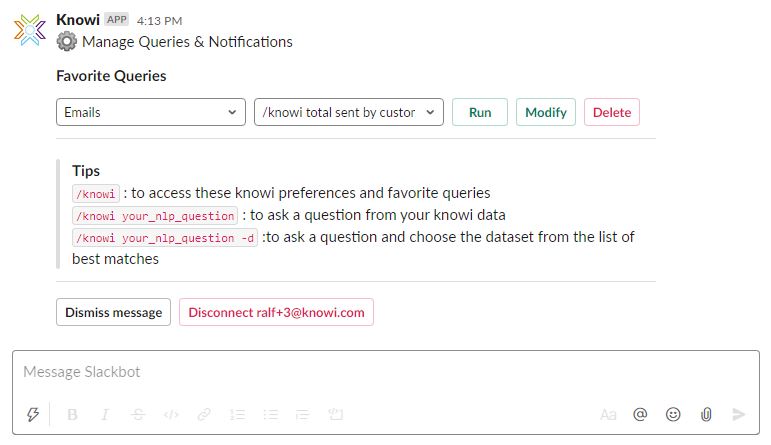Open the Emails category dropdown
The image size is (771, 445).
150,112
